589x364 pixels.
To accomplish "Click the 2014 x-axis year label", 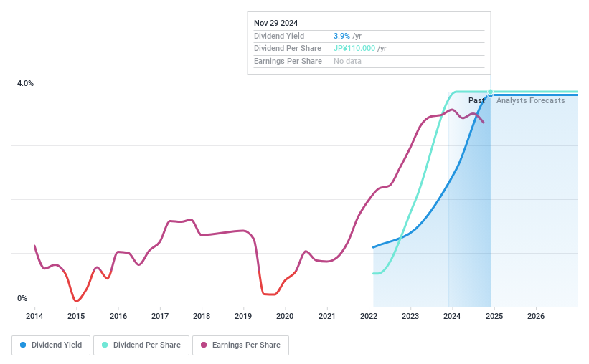I will 34,316.
